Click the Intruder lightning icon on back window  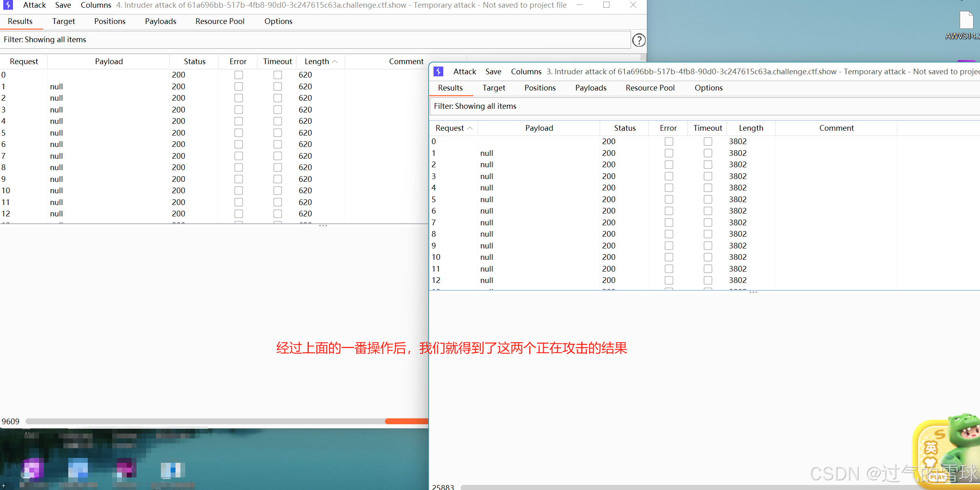pyautogui.click(x=8, y=5)
